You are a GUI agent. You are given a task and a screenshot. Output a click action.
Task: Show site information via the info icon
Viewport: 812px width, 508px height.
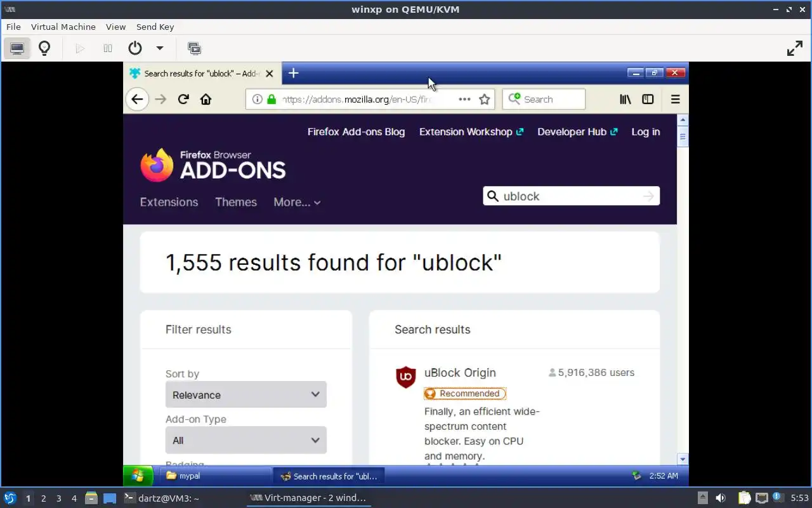(257, 99)
